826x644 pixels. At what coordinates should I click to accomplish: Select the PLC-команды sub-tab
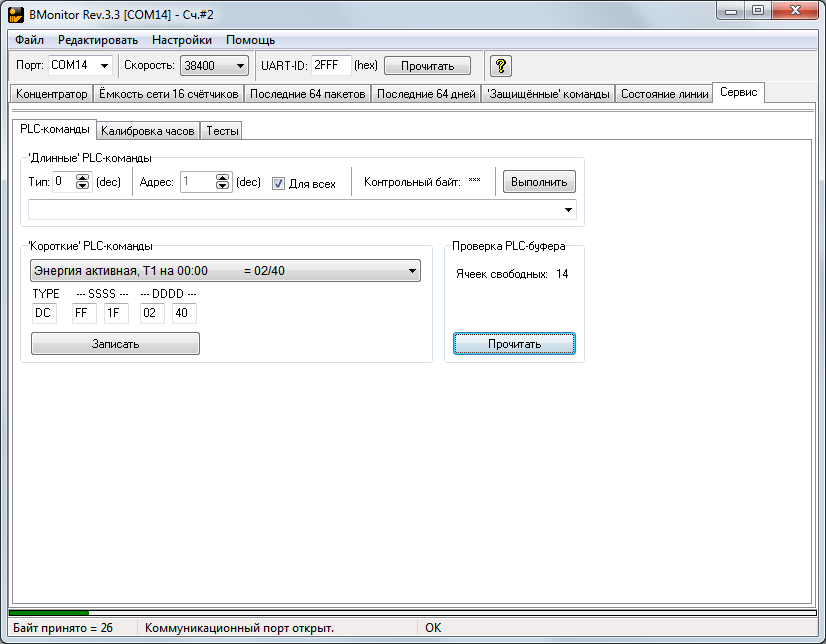(x=55, y=129)
